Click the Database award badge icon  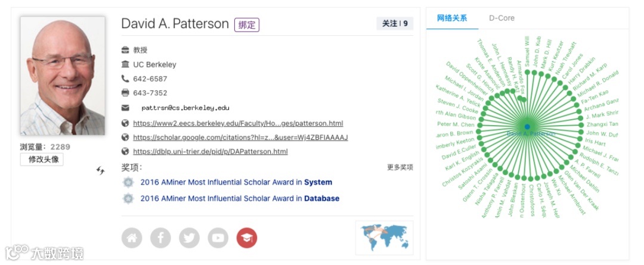click(x=129, y=198)
